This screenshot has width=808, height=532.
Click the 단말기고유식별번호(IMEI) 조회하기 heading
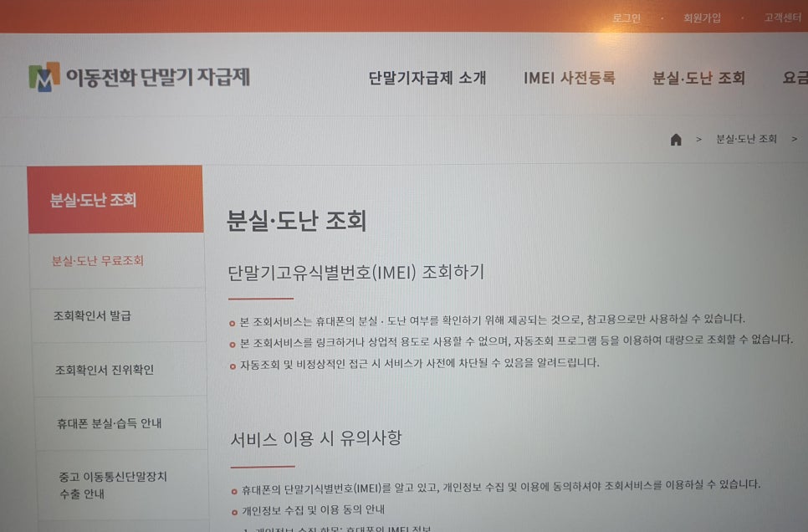355,273
